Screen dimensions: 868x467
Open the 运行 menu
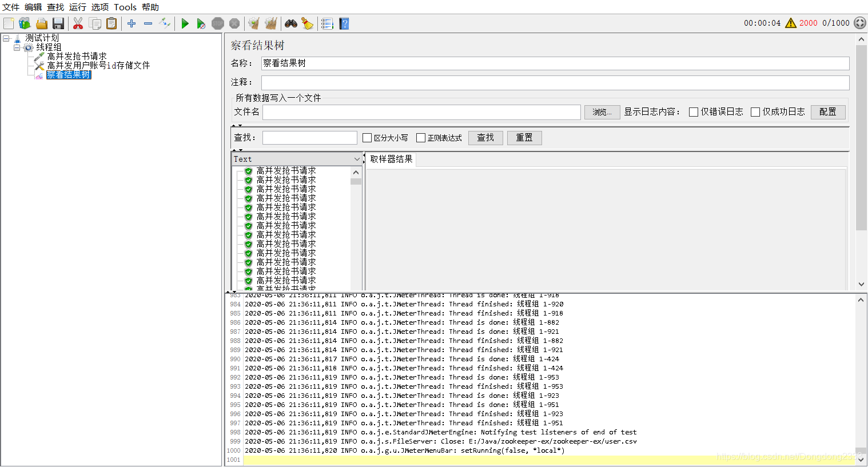click(78, 7)
